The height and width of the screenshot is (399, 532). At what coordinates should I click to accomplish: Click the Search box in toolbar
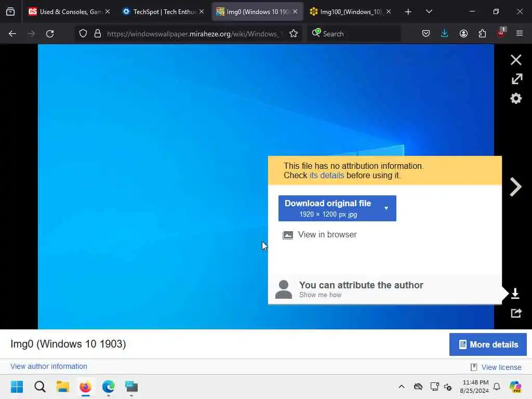(x=354, y=34)
